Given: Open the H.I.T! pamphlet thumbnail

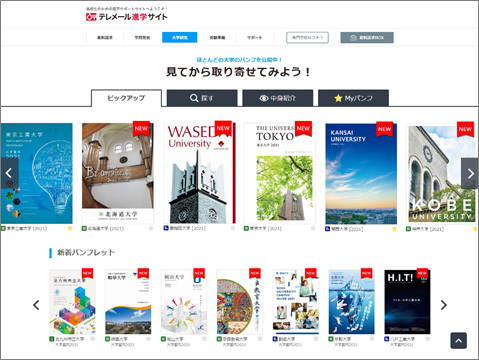Looking at the screenshot, I should [407, 302].
